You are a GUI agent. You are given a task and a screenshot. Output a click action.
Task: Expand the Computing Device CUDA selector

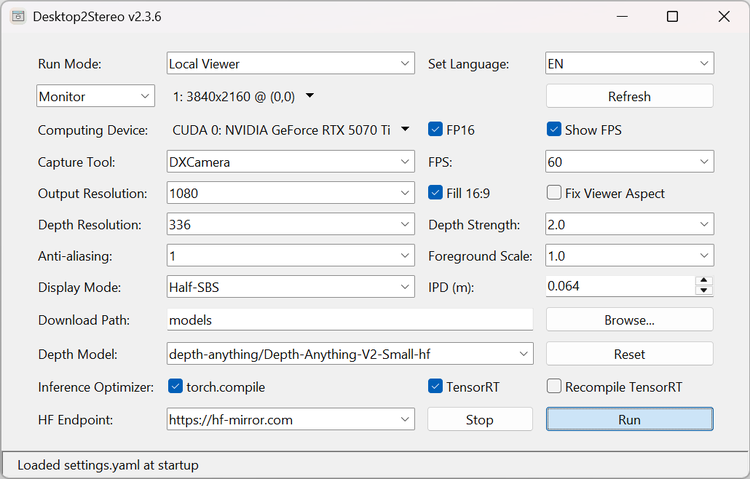[x=405, y=129]
